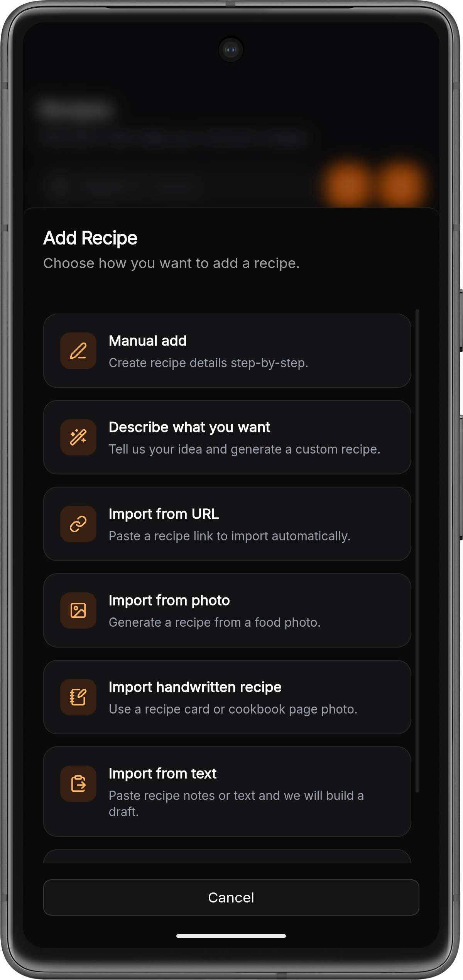Tap the magic wand icon beside Describe what you want

[78, 438]
